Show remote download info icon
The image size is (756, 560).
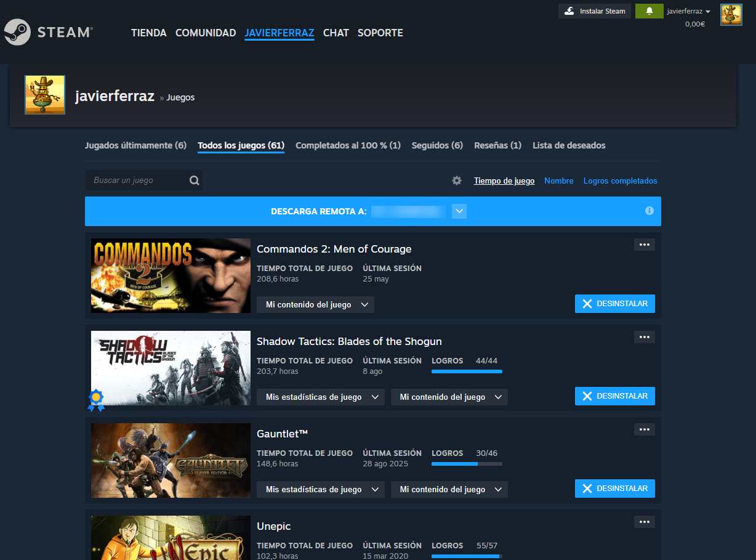click(x=649, y=211)
